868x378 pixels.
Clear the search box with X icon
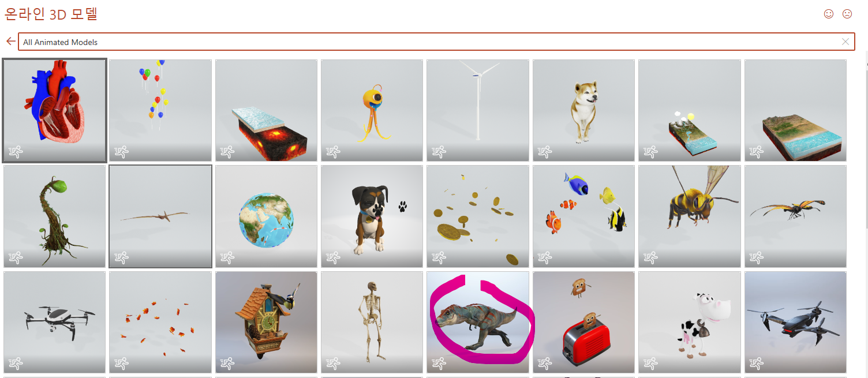pyautogui.click(x=845, y=42)
